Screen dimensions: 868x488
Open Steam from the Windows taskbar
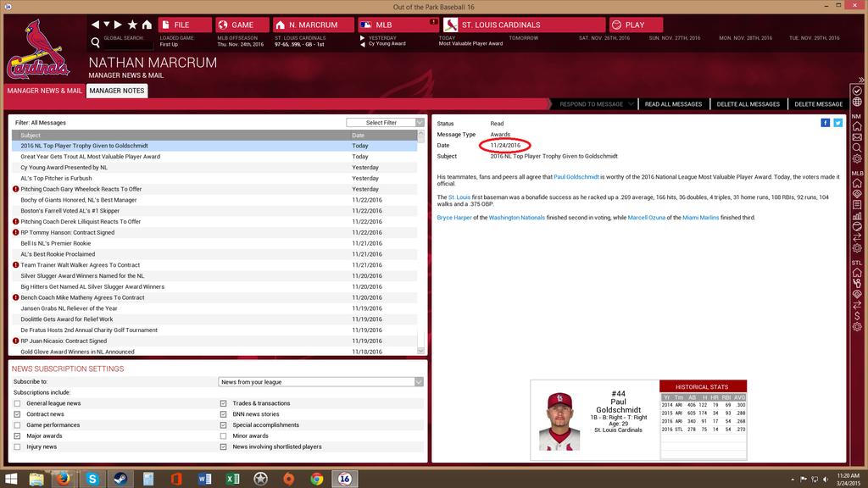118,479
